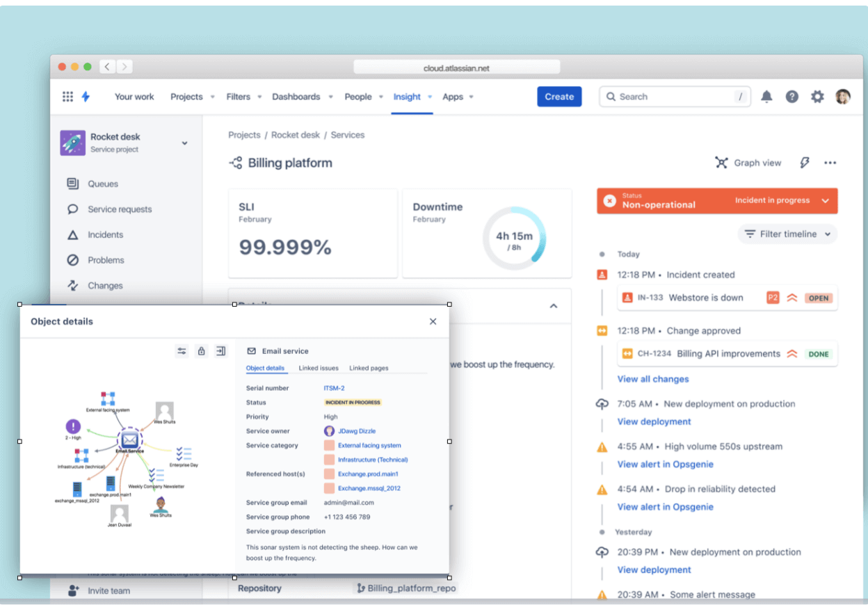Expand the Non-operational status dropdown

click(x=825, y=201)
